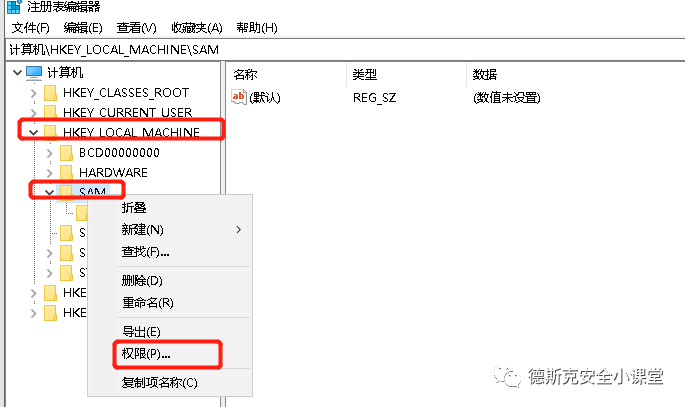This screenshot has width=685, height=407.
Task: Open the 新建(N) submenu
Action: click(x=143, y=230)
